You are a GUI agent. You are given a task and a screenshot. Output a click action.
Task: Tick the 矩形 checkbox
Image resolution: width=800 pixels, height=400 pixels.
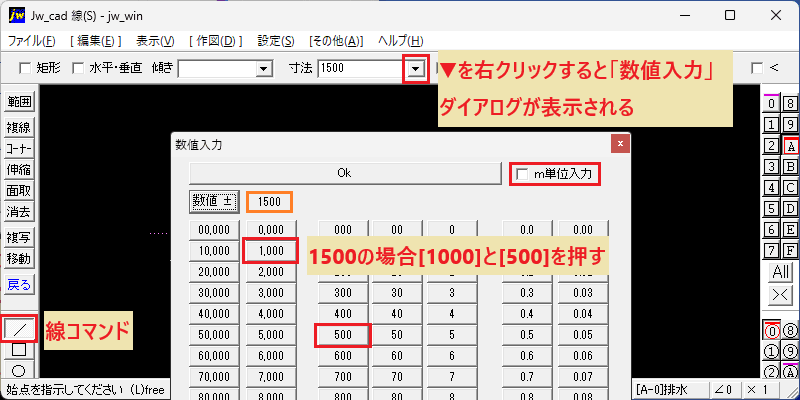pos(24,68)
